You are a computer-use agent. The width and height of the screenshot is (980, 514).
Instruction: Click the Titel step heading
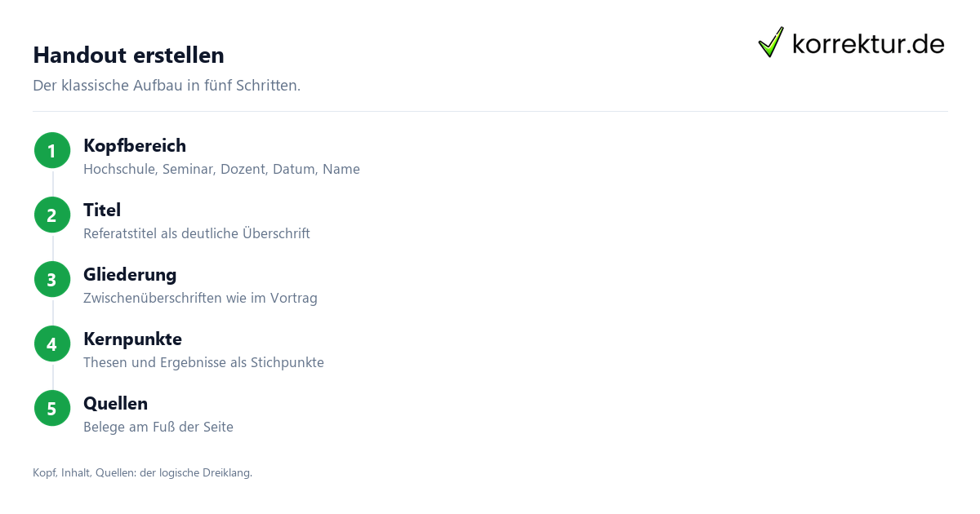click(102, 210)
